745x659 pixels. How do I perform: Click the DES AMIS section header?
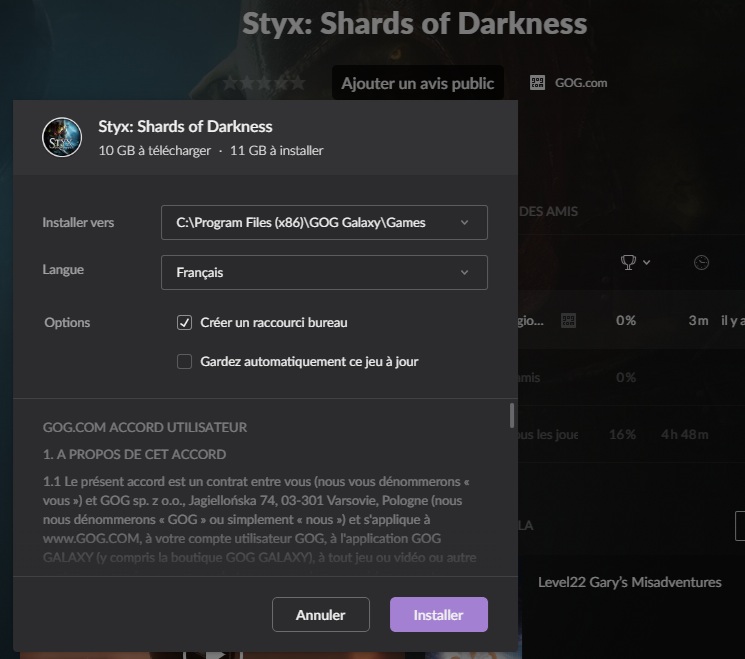[x=548, y=211]
